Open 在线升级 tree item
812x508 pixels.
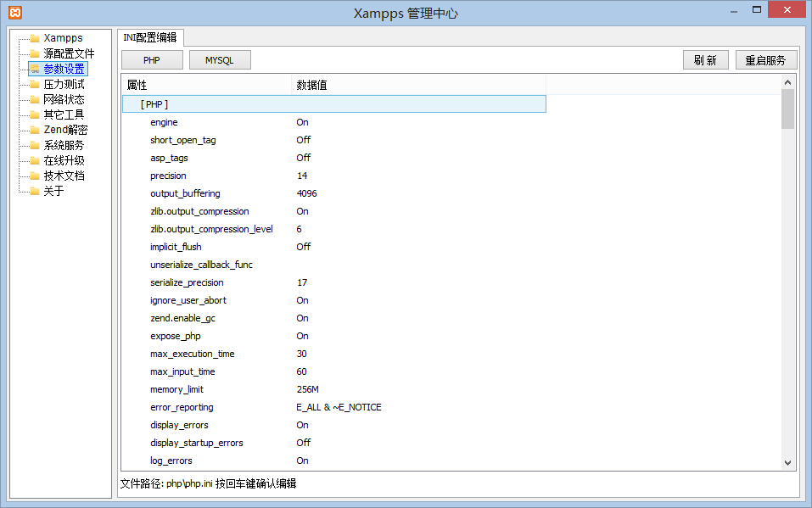[64, 160]
